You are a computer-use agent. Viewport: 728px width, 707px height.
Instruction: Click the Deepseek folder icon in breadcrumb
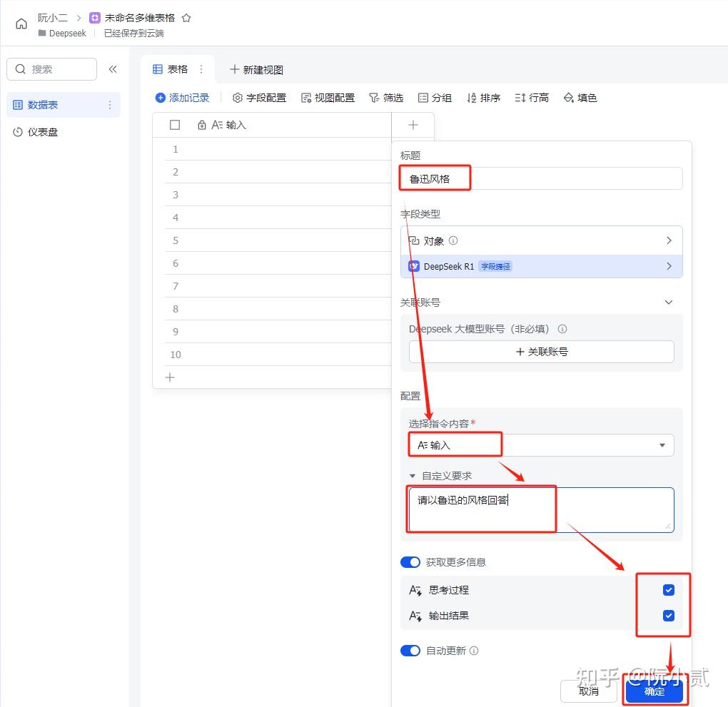(x=42, y=33)
